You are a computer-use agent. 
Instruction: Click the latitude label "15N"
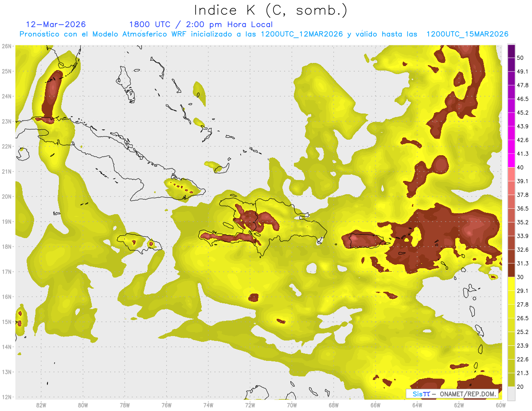coord(7,322)
